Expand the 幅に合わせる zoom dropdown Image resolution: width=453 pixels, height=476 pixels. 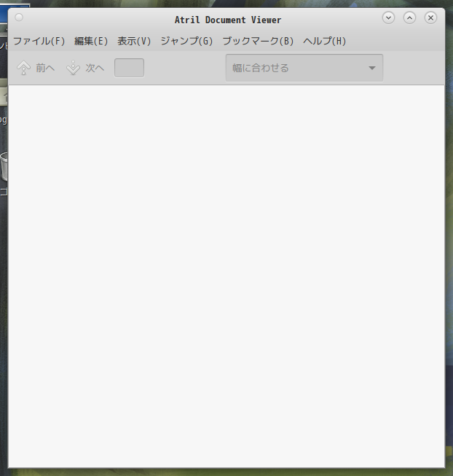[304, 68]
